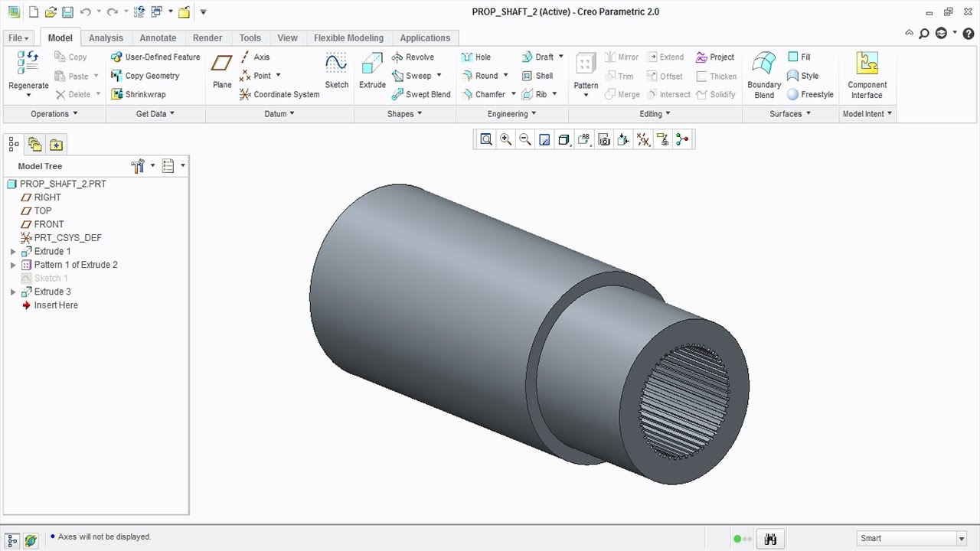Viewport: 980px width, 551px height.
Task: Open the Display Style dropdown
Action: (x=564, y=139)
